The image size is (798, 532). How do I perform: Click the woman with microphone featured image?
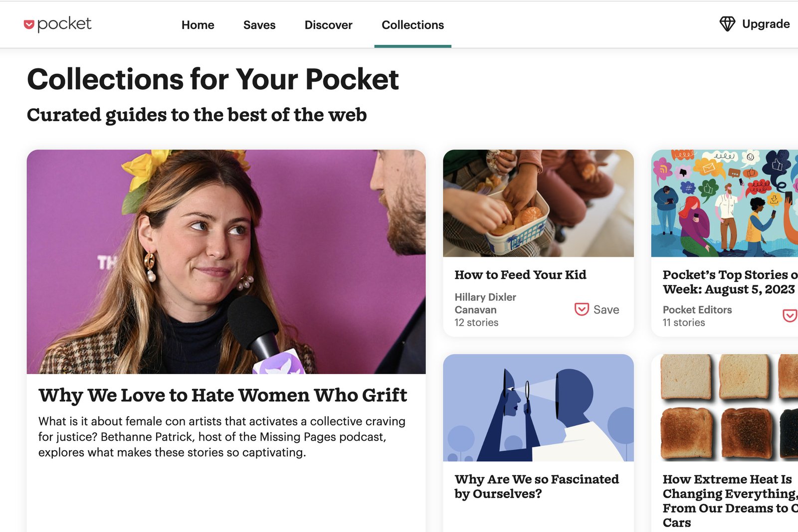pyautogui.click(x=226, y=262)
